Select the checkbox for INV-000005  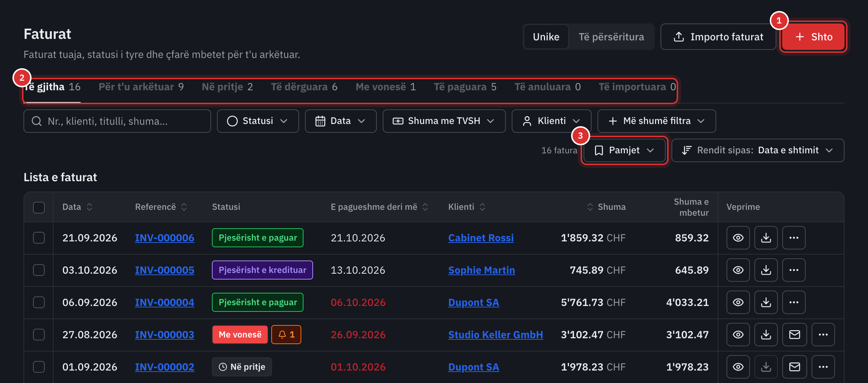click(39, 270)
